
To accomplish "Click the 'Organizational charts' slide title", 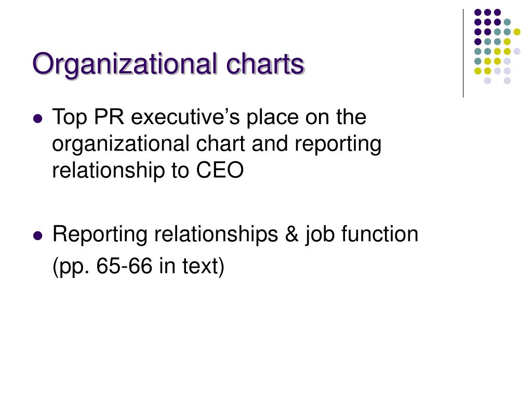I will pyautogui.click(x=168, y=64).
